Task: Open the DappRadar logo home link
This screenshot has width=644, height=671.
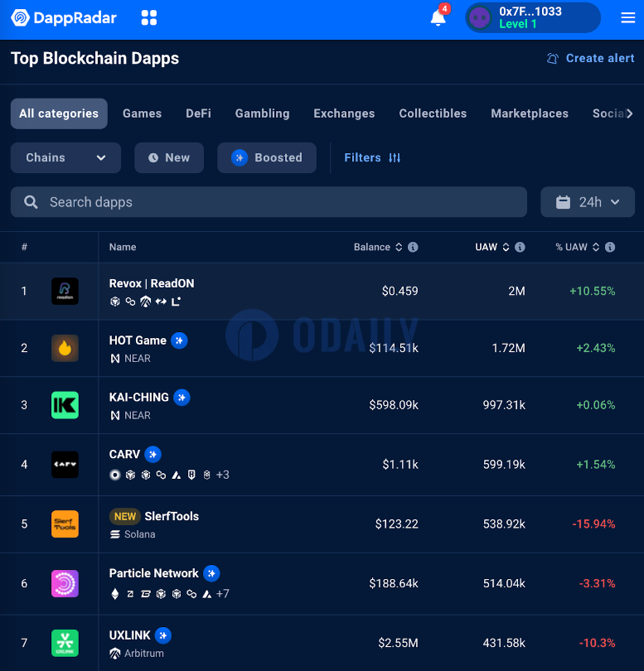Action: pos(63,18)
